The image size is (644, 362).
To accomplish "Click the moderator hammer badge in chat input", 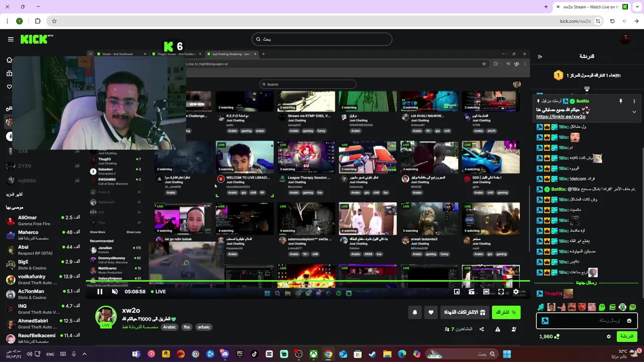I will pyautogui.click(x=545, y=321).
